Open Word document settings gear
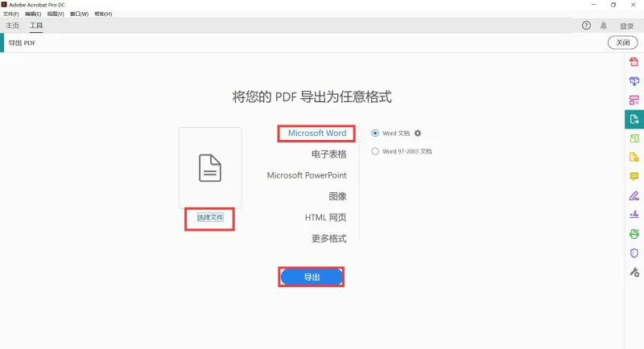The width and height of the screenshot is (644, 349). (418, 133)
